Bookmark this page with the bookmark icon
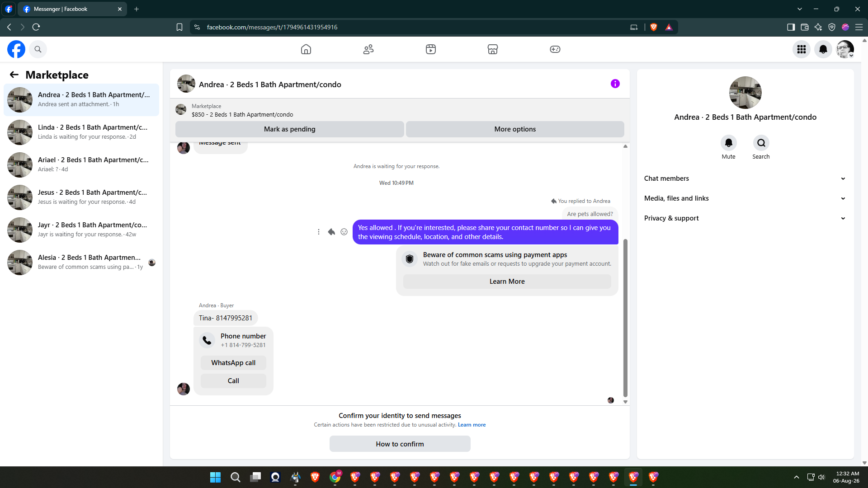This screenshot has width=868, height=488. (179, 27)
